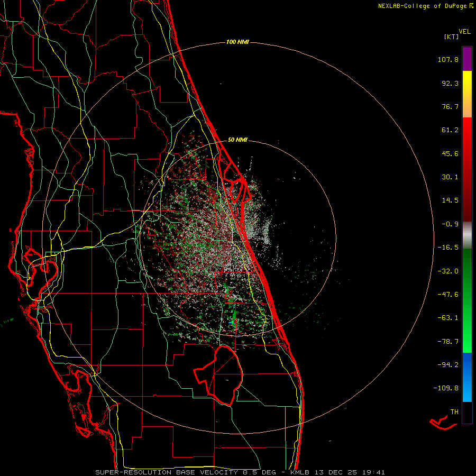This screenshot has height=476, width=476.
Task: Click the -63.1 velocity scale value
Action: [448, 318]
